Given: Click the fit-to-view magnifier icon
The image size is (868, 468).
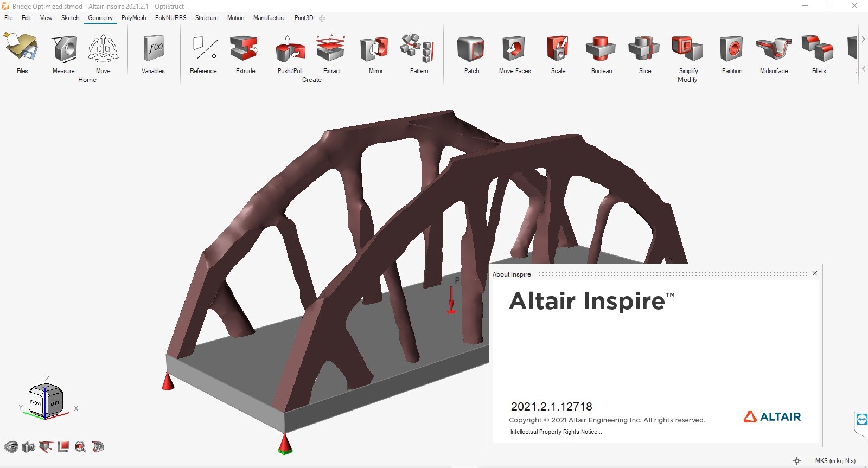Looking at the screenshot, I should pos(81,447).
